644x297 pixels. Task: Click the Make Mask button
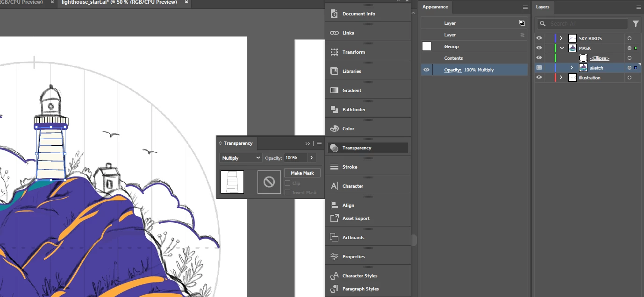click(x=302, y=173)
